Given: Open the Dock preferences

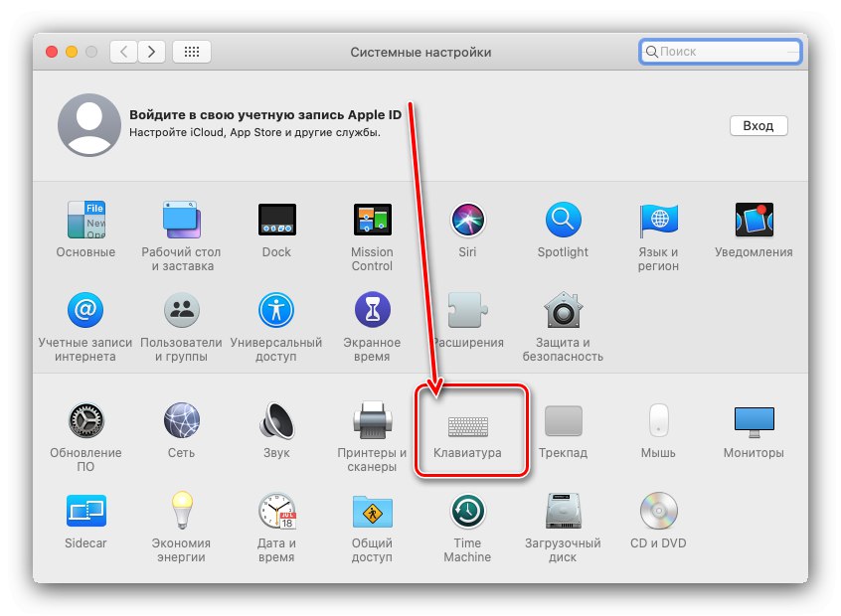Looking at the screenshot, I should point(276,221).
